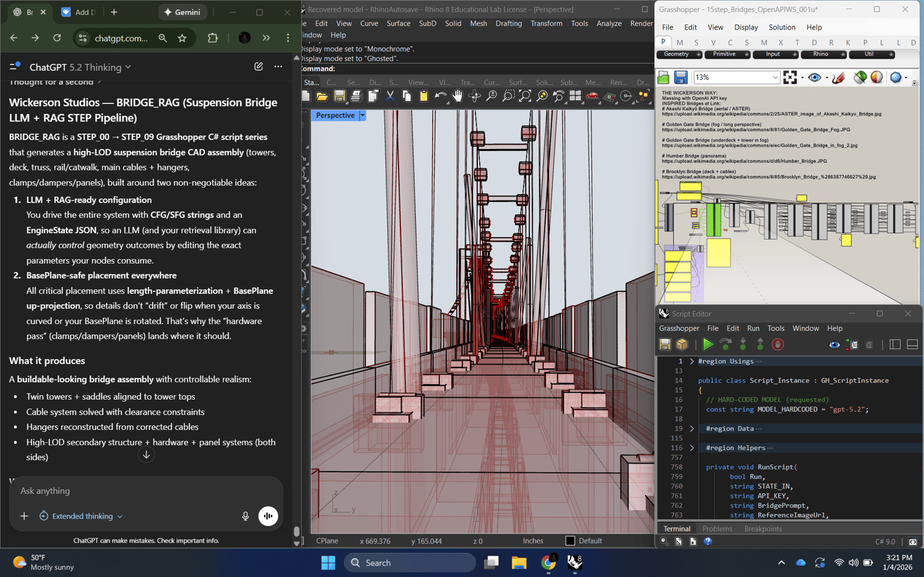
Task: Click the Default layer color swatch
Action: tap(570, 541)
